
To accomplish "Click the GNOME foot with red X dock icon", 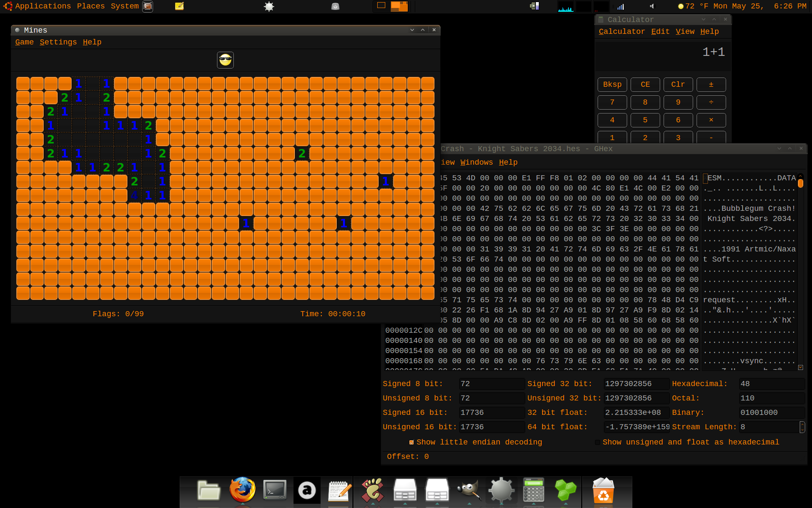I will (373, 490).
